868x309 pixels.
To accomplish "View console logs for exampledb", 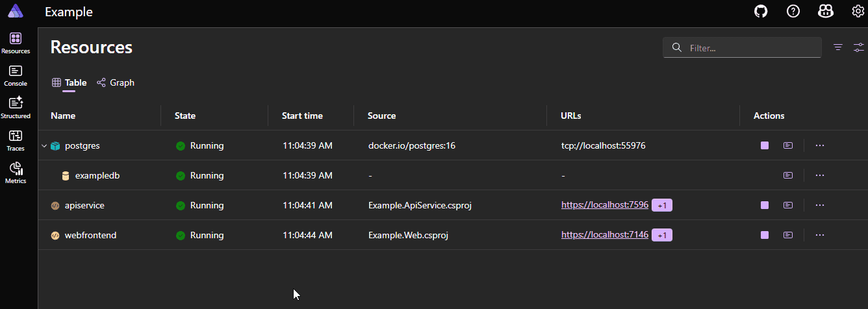I will (x=788, y=176).
